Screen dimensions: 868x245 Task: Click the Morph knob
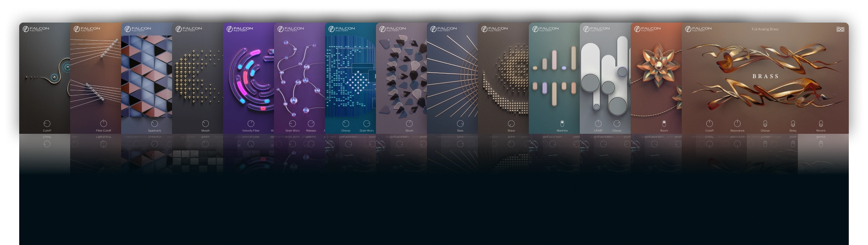point(206,124)
